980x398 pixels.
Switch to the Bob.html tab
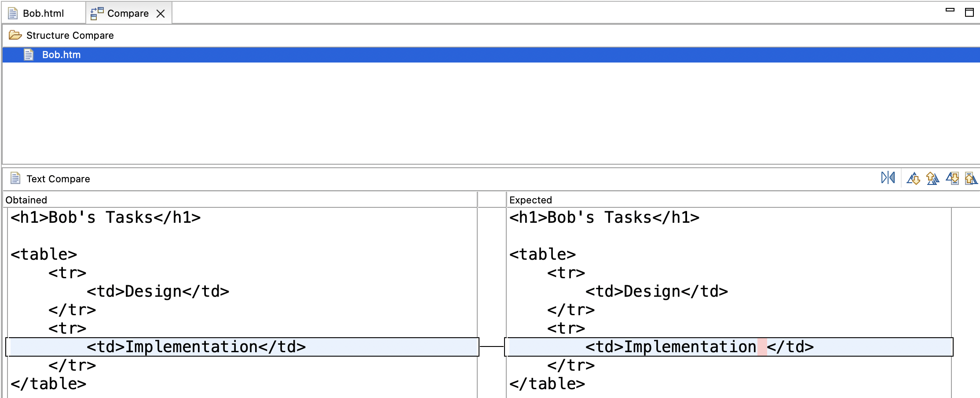(x=44, y=13)
